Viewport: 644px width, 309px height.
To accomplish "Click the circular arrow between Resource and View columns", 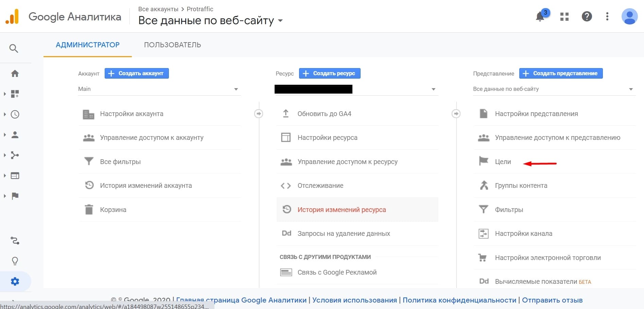I will pyautogui.click(x=456, y=114).
